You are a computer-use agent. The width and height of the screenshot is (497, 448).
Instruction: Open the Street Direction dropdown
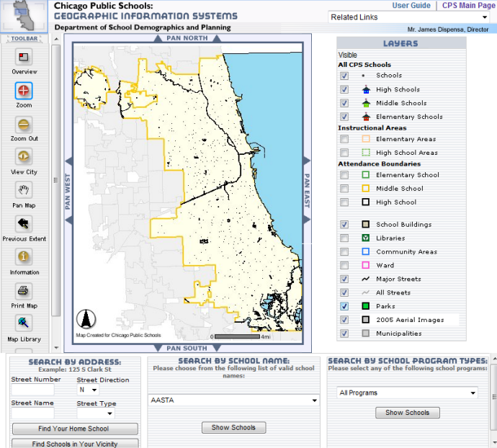point(88,390)
